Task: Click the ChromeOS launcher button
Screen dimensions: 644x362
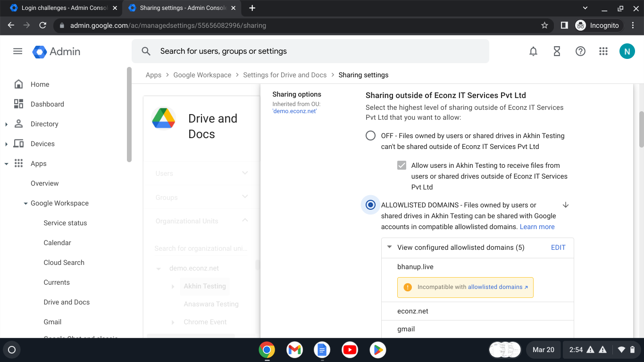Action: tap(12, 350)
